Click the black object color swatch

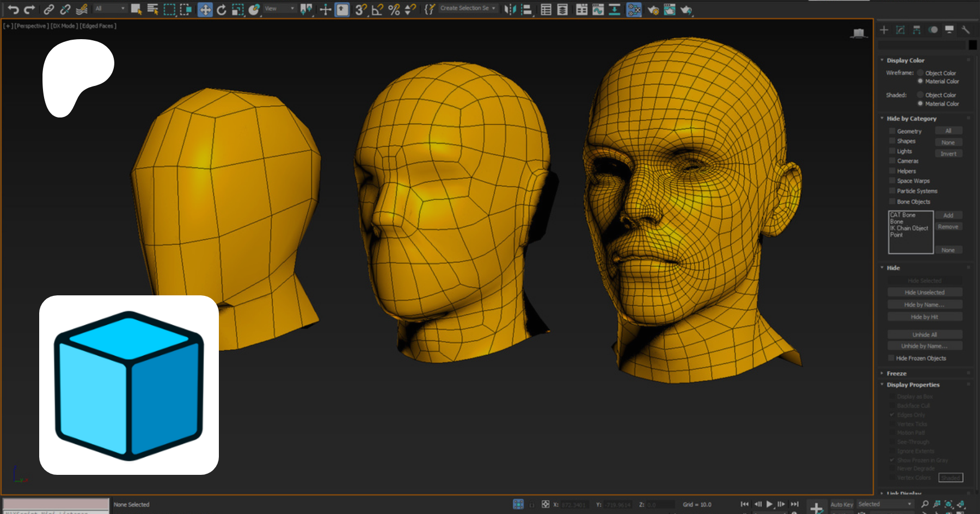pyautogui.click(x=972, y=45)
